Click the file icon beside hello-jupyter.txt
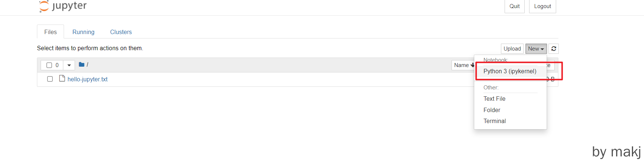The width and height of the screenshot is (644, 163). tap(62, 79)
